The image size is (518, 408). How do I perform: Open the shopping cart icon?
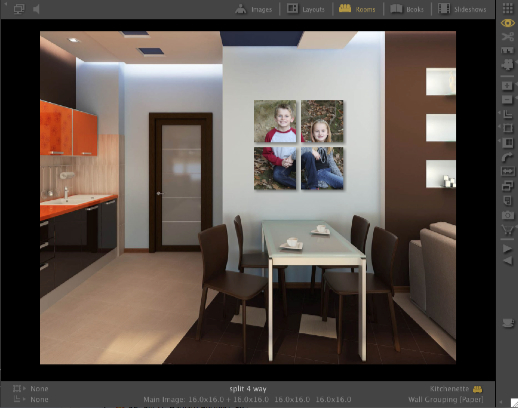pos(507,230)
